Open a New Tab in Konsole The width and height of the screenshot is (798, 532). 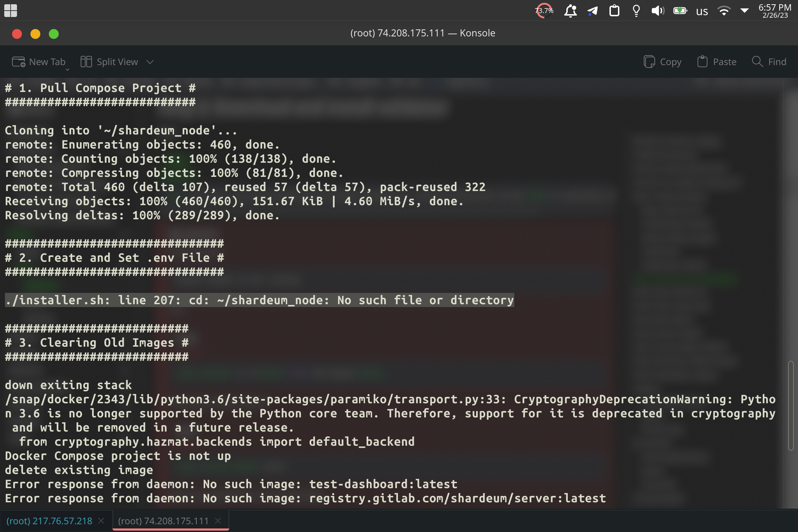pyautogui.click(x=39, y=62)
